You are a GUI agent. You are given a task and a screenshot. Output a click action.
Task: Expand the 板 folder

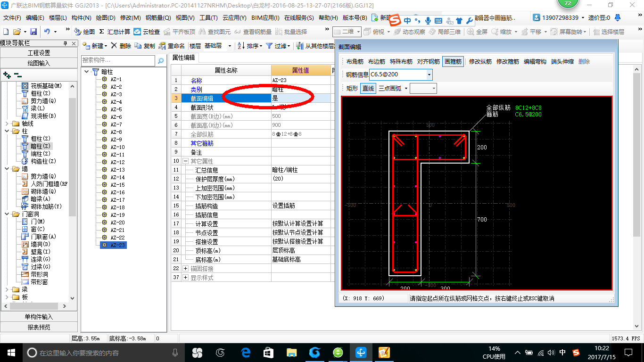coord(7,297)
